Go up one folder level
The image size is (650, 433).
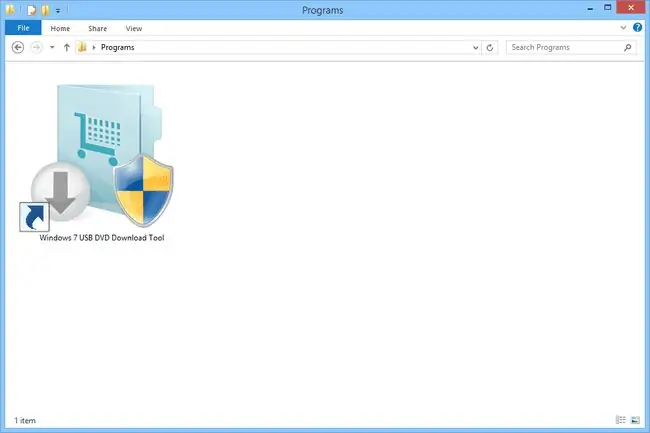(x=66, y=47)
